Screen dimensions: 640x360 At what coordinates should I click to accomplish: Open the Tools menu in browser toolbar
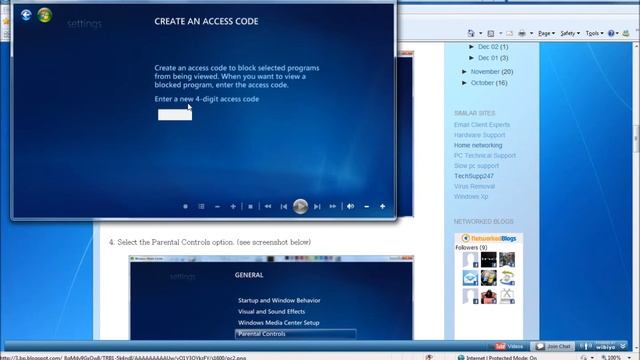click(x=594, y=33)
